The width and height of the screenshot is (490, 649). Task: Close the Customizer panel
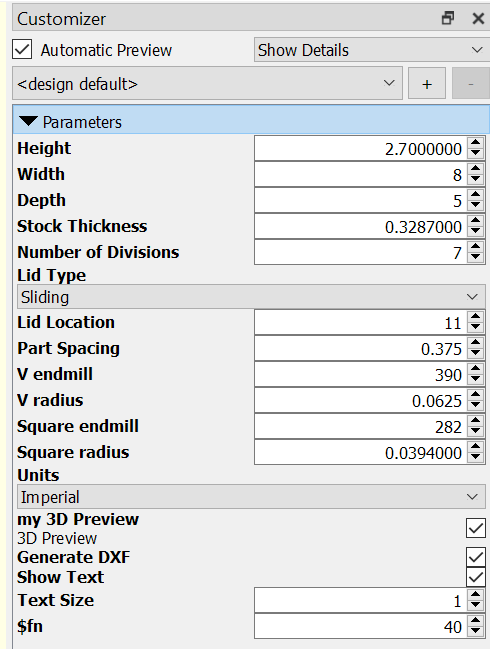(478, 19)
